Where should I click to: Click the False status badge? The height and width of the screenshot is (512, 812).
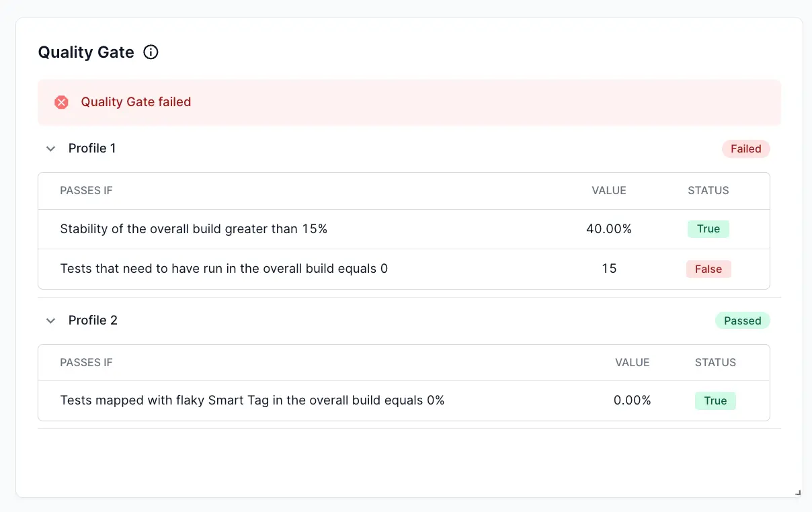pyautogui.click(x=708, y=269)
